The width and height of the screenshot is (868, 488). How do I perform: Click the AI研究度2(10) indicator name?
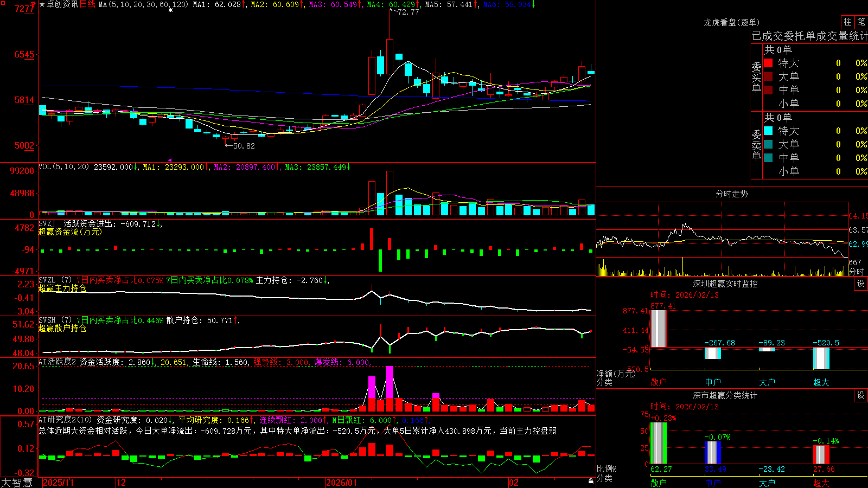pos(65,420)
